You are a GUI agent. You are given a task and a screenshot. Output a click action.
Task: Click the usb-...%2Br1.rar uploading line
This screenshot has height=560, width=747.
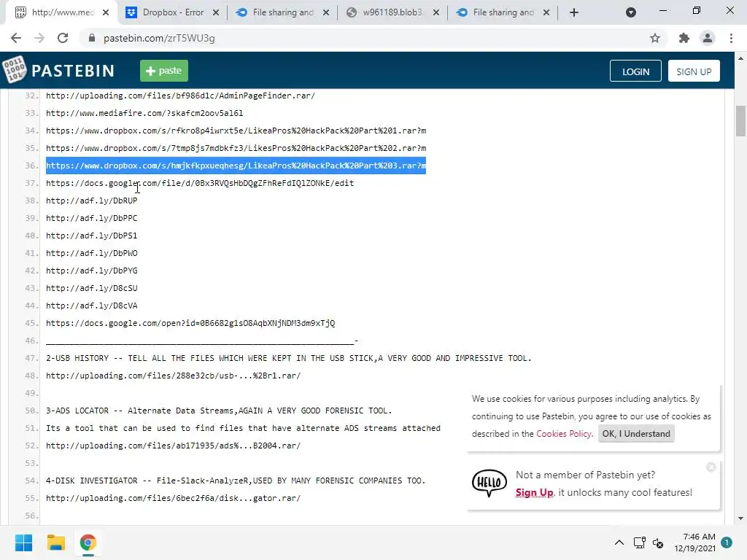pos(173,376)
